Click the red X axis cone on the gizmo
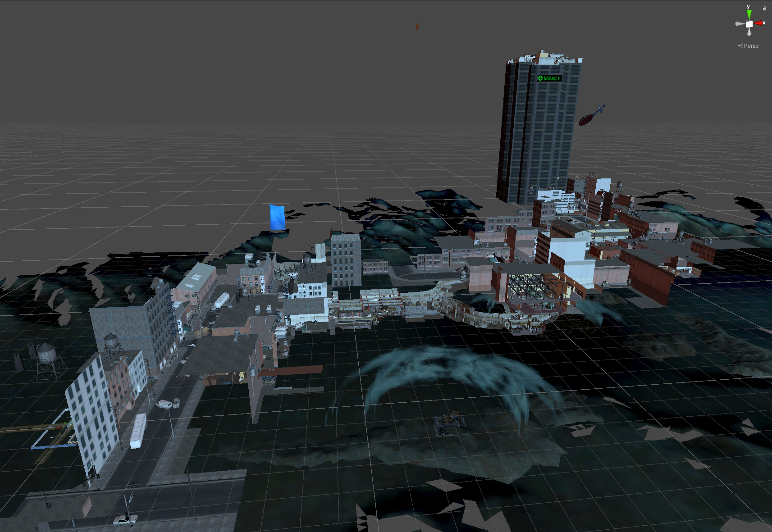Viewport: 772px width, 532px height. click(x=759, y=23)
